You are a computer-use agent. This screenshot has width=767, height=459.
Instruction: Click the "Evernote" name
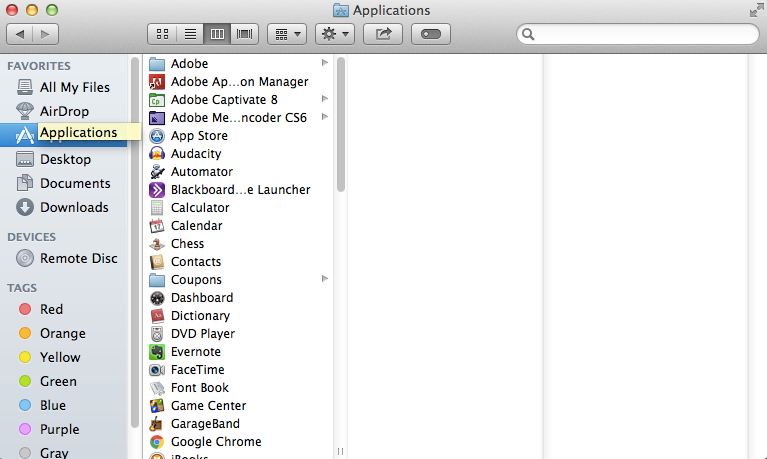[x=196, y=351]
